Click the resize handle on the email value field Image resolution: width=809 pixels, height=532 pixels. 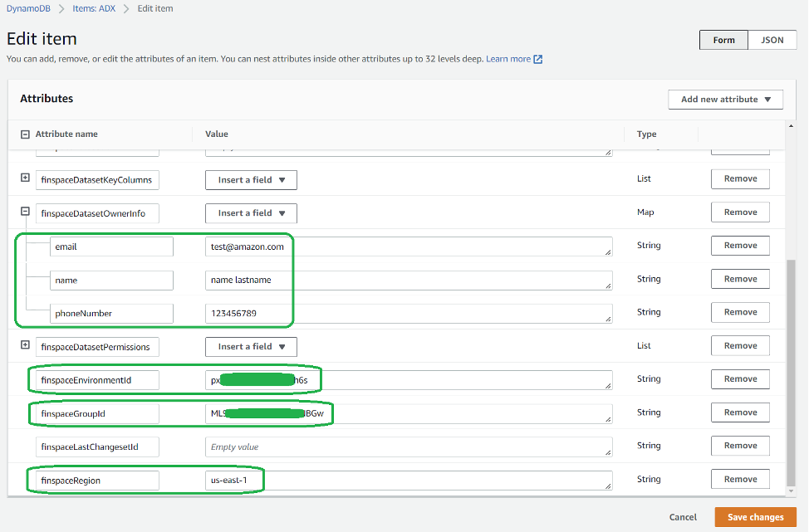tap(609, 253)
